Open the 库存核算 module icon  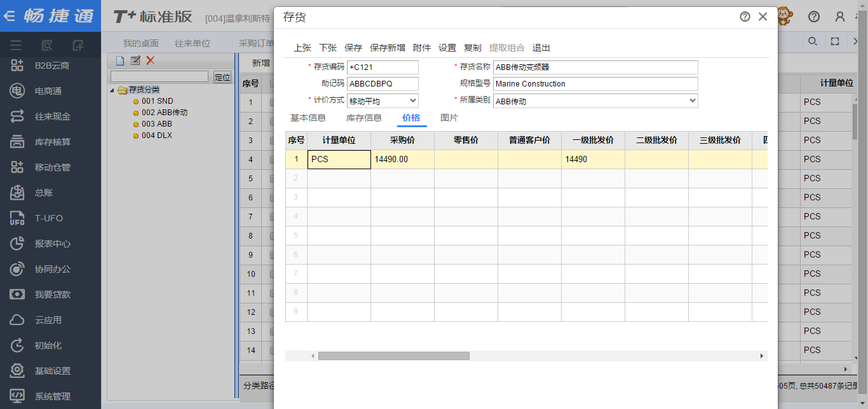tap(17, 142)
